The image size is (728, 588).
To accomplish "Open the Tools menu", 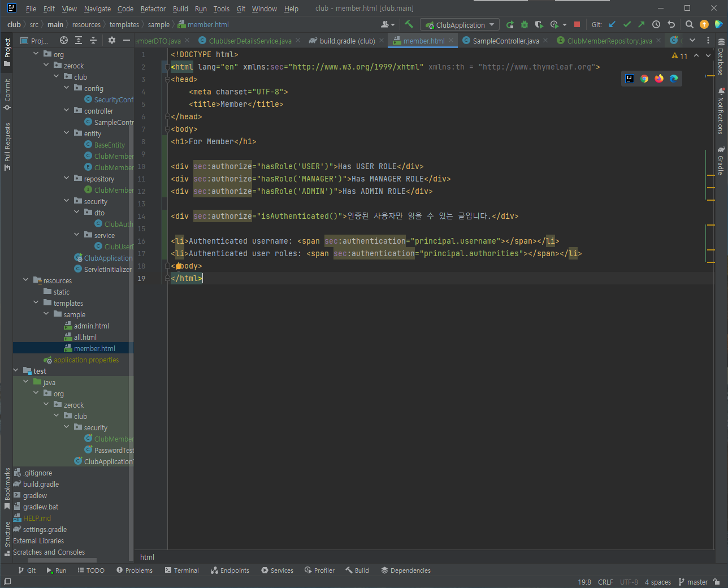I will click(x=222, y=8).
